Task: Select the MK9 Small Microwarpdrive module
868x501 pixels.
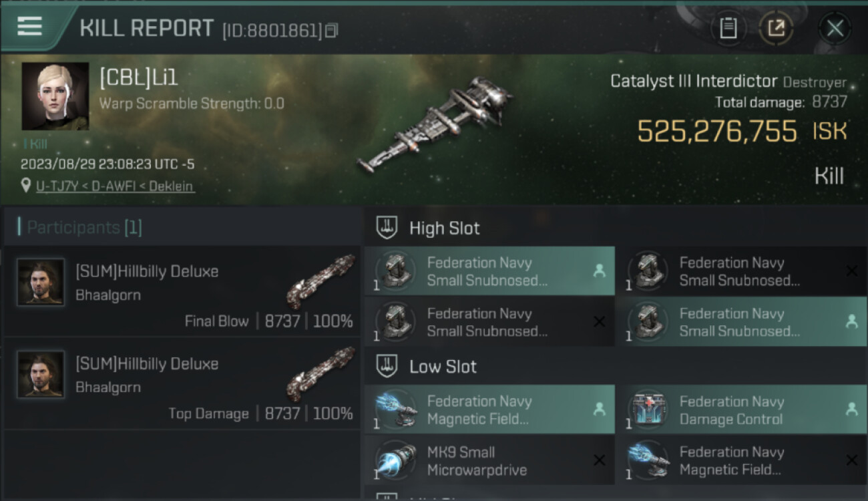Action: pyautogui.click(x=489, y=460)
